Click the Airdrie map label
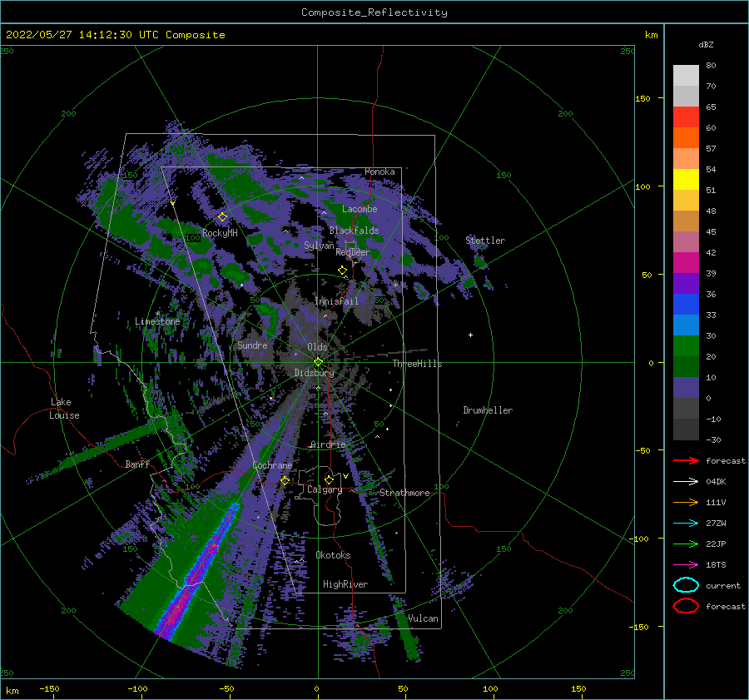The height and width of the screenshot is (700, 749). point(328,444)
